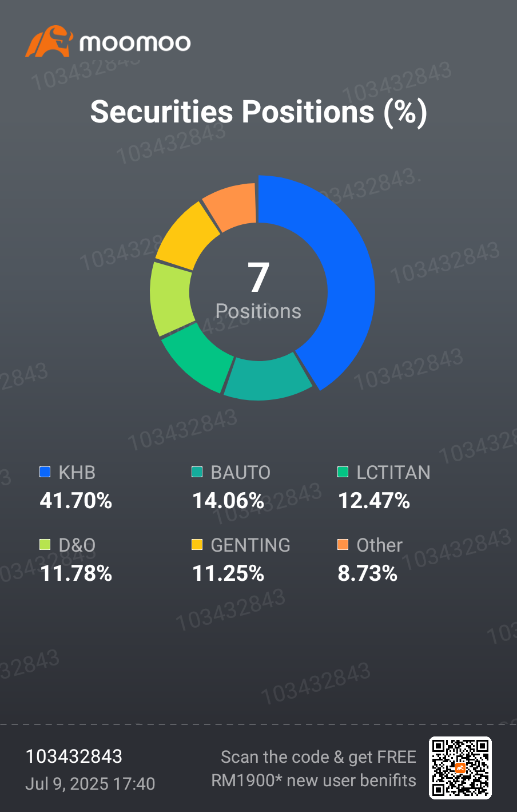
Task: Click the teal BAUTO legend swatch
Action: [x=197, y=472]
